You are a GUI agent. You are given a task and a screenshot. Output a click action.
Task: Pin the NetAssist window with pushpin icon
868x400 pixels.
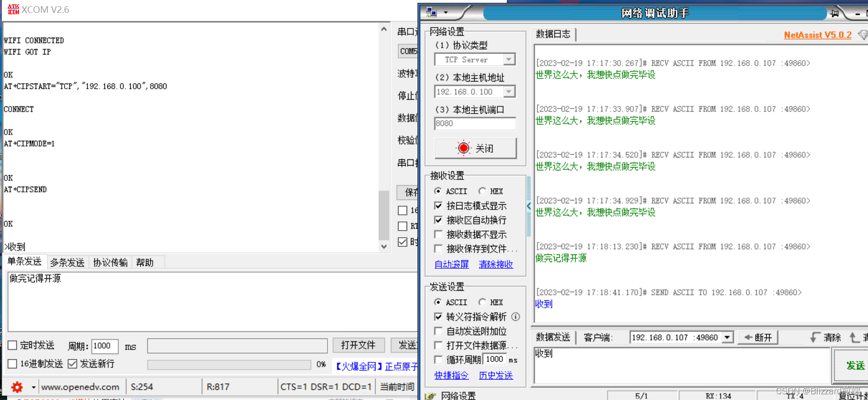[835, 13]
